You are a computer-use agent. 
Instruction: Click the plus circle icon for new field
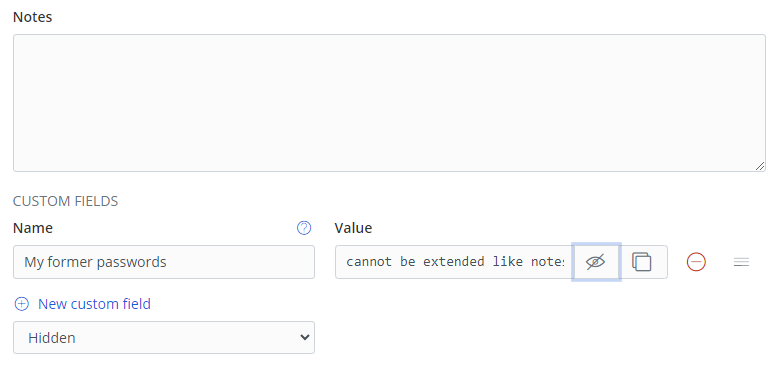22,304
